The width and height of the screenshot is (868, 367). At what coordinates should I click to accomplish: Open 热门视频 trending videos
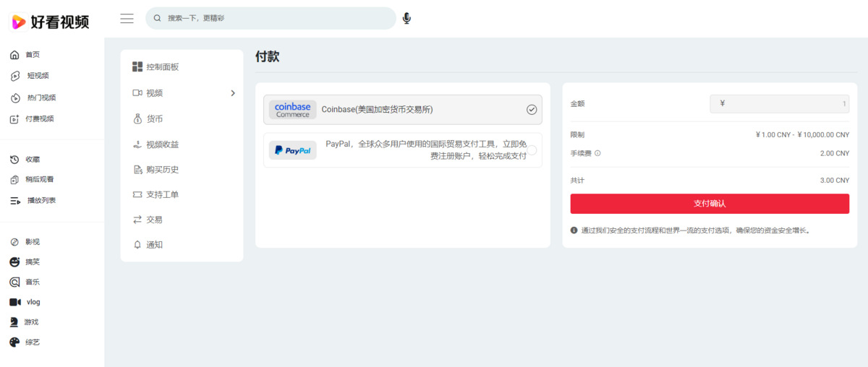click(41, 98)
